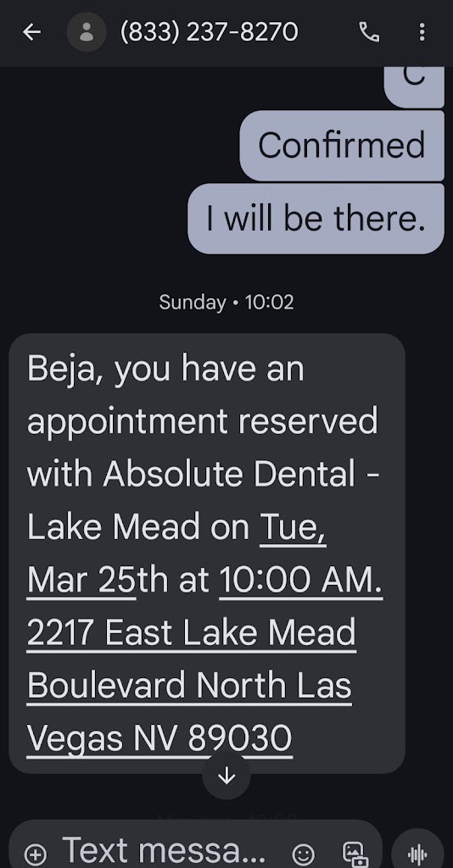Screen dimensions: 453x868
Task: Tap the partially visible 'C' bubble
Action: click(414, 87)
